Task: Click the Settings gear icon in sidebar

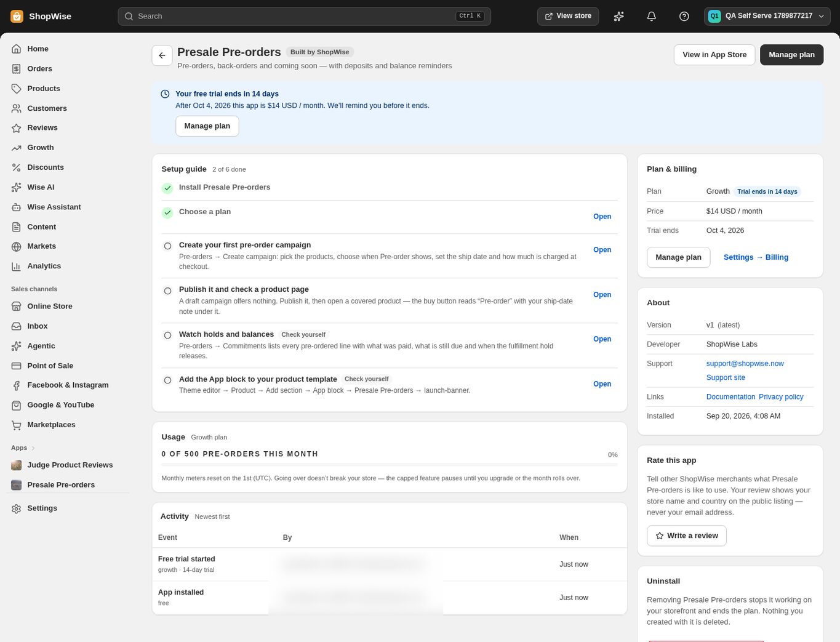Action: point(17,508)
